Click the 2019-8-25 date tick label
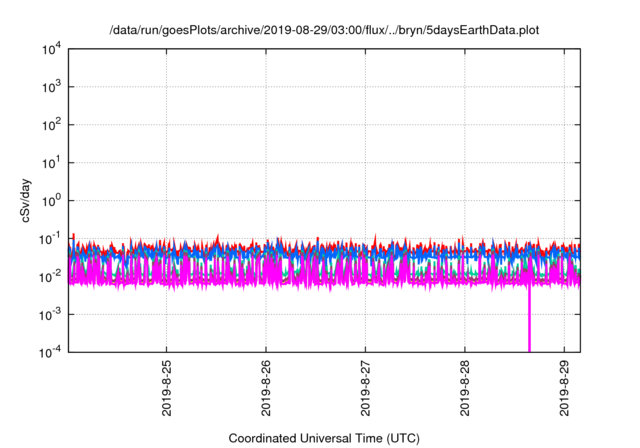 [x=167, y=388]
